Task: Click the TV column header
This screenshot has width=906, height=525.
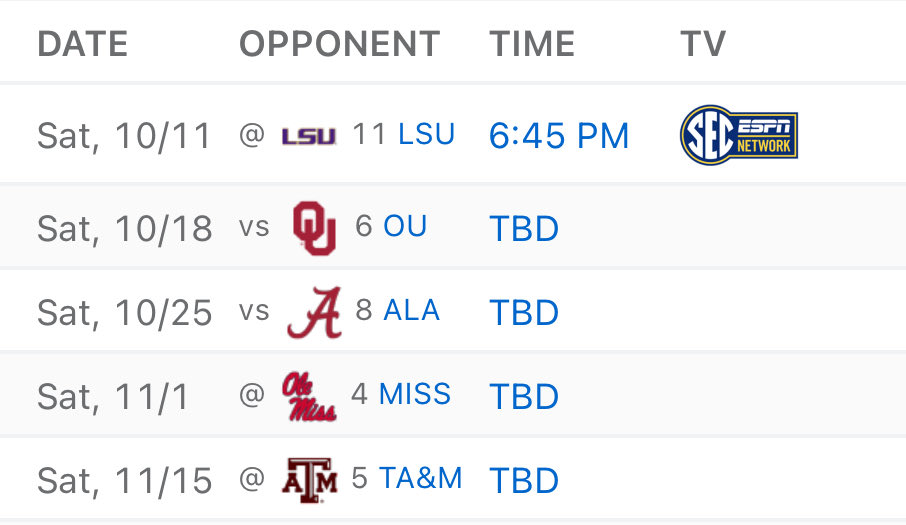Action: point(702,44)
